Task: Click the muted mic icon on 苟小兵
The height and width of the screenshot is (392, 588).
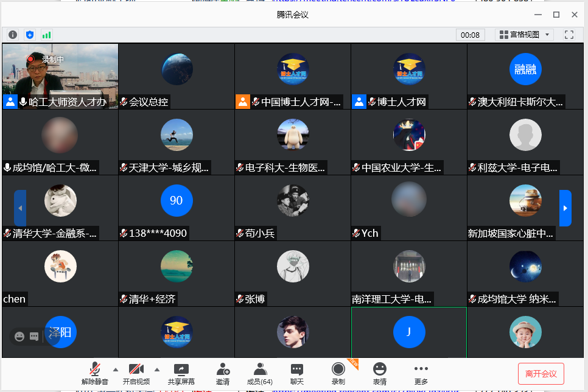Action: [240, 233]
